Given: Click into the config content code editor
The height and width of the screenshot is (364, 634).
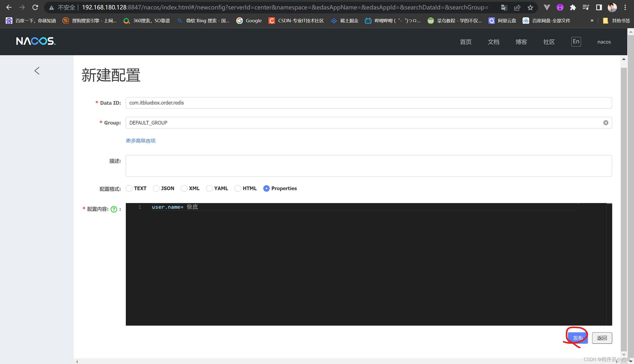Looking at the screenshot, I should 369,264.
